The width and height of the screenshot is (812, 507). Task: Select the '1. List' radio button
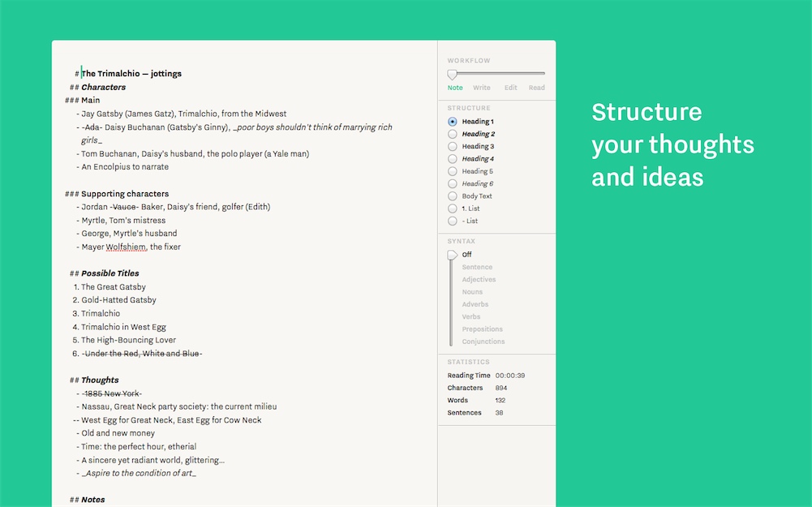(x=452, y=208)
